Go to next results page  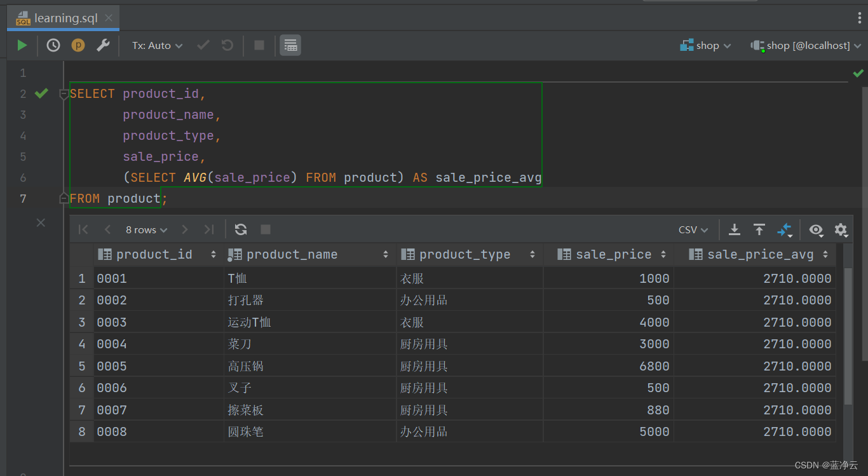coord(185,229)
